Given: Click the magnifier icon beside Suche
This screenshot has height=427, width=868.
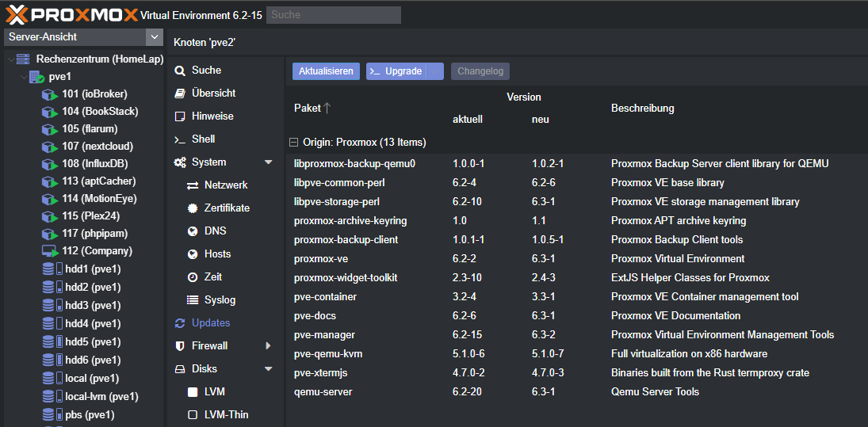Looking at the screenshot, I should [179, 71].
